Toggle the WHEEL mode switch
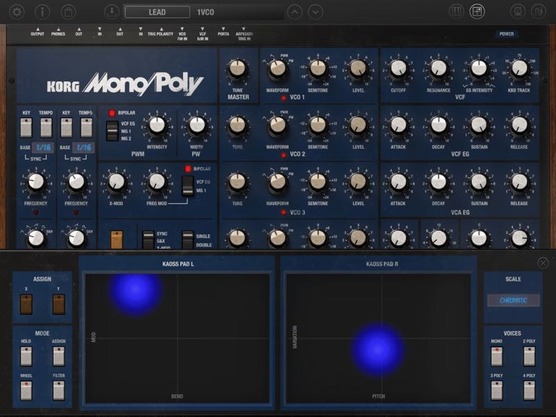The width and height of the screenshot is (556, 417). pos(26,390)
